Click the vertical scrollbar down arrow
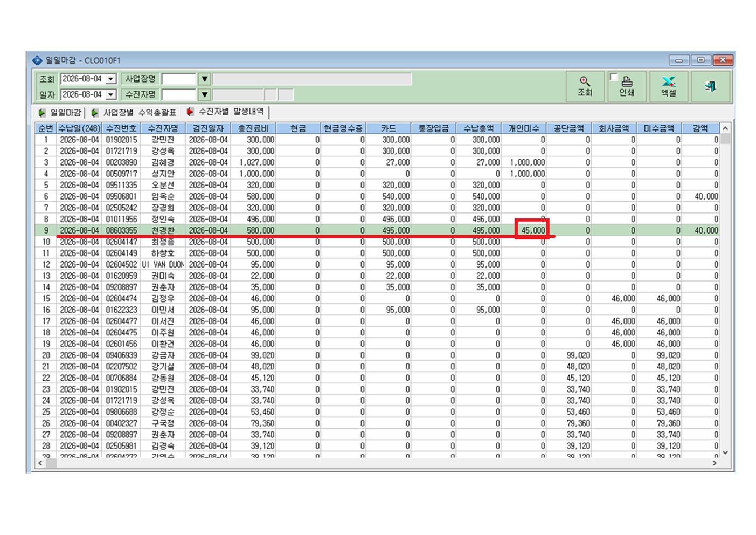 point(725,453)
